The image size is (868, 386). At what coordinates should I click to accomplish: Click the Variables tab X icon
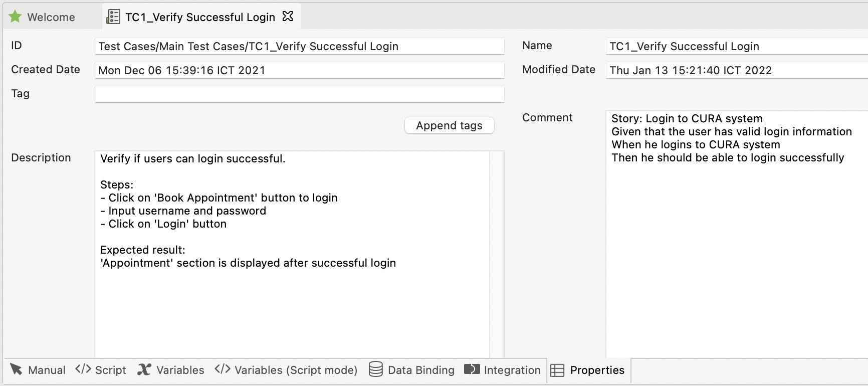(144, 369)
